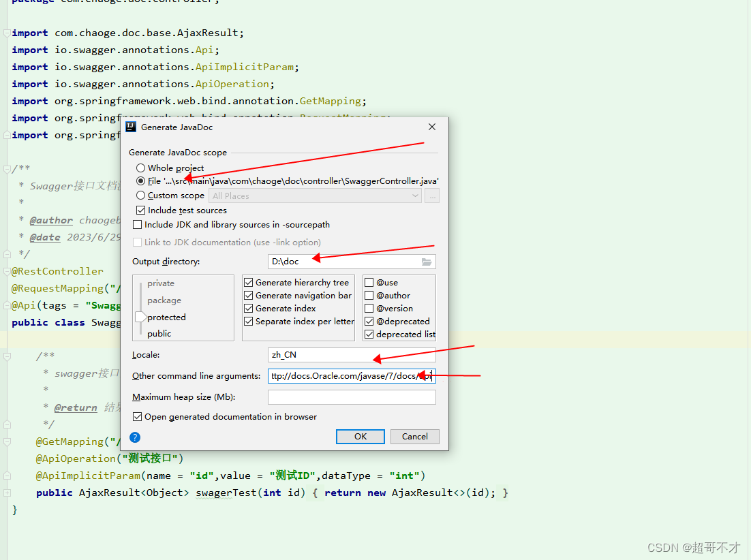The height and width of the screenshot is (560, 751).
Task: Click ApiImplicitParam import in editor
Action: (x=155, y=67)
